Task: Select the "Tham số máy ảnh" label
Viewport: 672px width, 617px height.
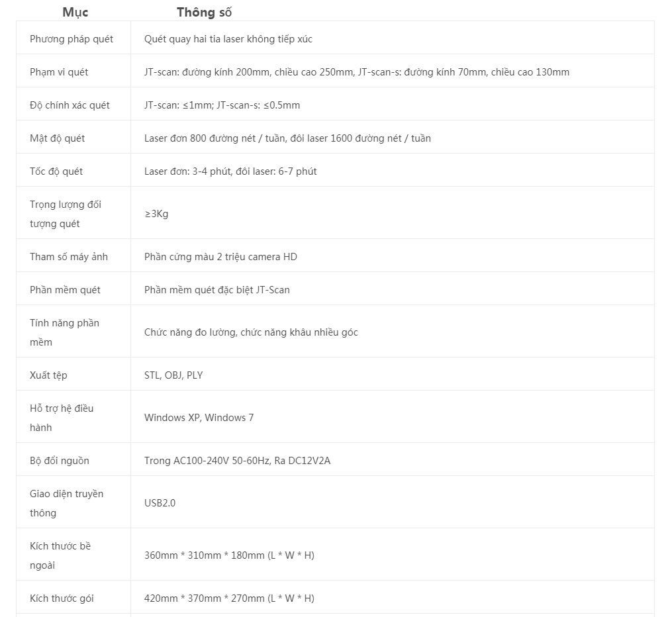Action: (69, 257)
